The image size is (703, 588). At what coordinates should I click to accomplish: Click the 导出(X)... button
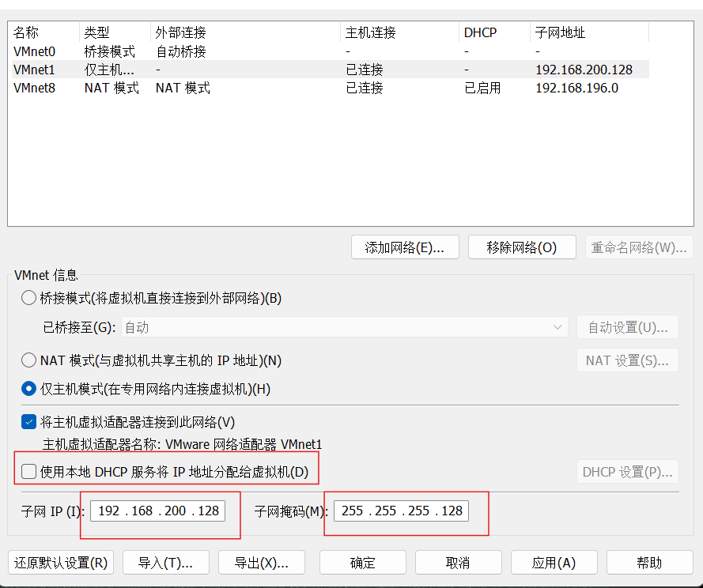click(x=262, y=563)
